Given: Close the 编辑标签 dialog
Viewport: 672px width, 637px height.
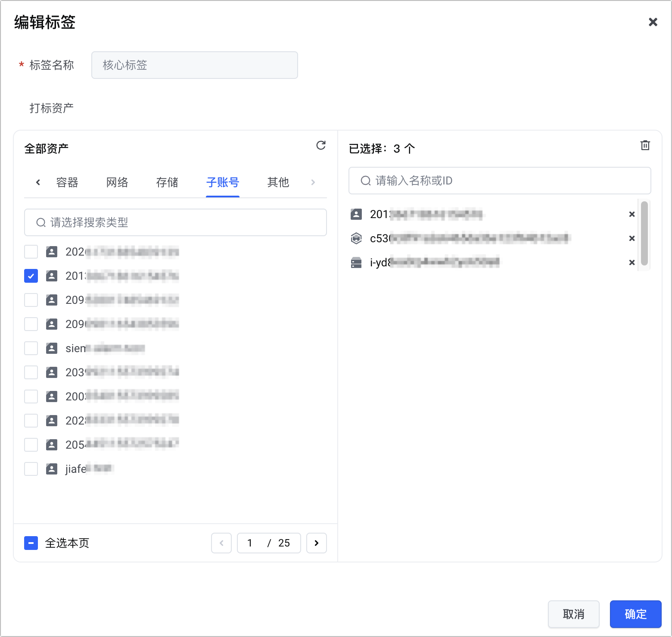Looking at the screenshot, I should point(653,22).
